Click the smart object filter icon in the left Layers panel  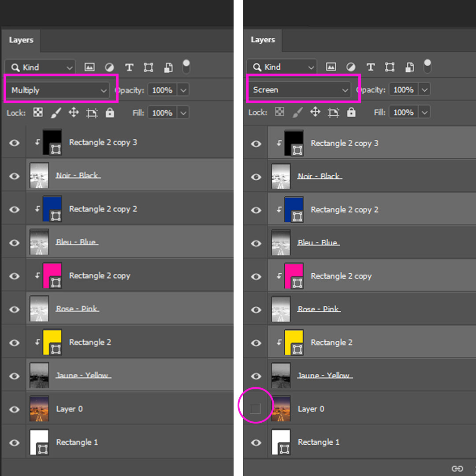[168, 67]
